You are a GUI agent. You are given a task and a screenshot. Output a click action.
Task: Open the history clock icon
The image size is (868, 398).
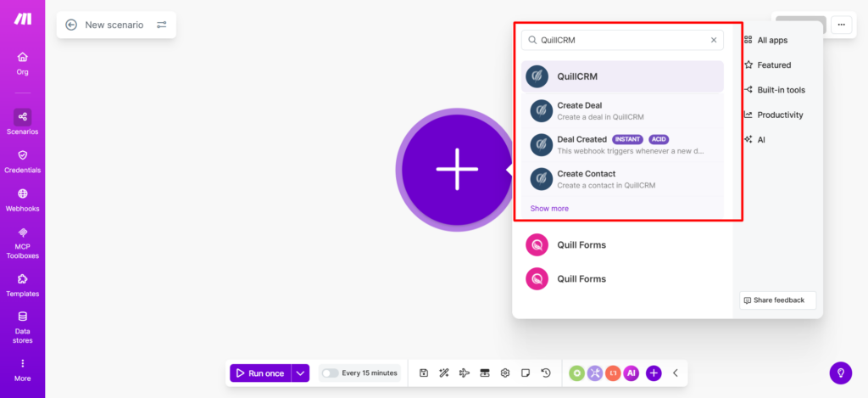tap(546, 373)
